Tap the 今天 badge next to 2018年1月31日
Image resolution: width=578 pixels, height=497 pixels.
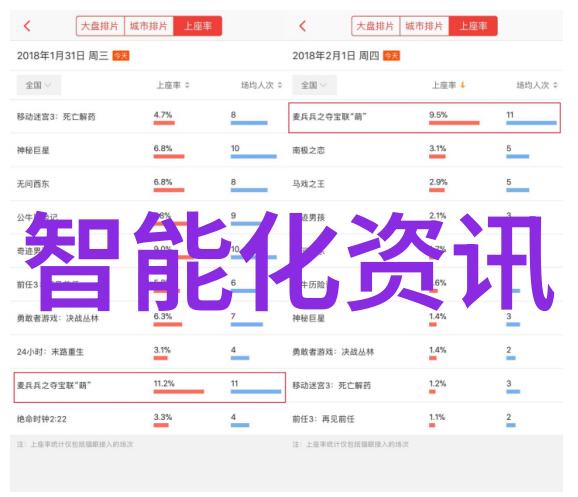[121, 56]
